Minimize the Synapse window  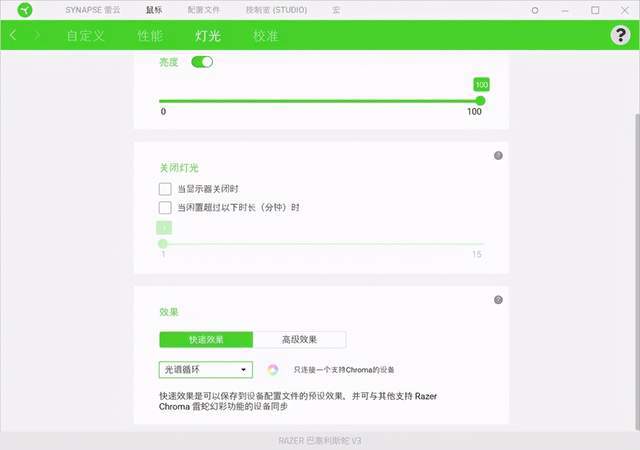565,10
